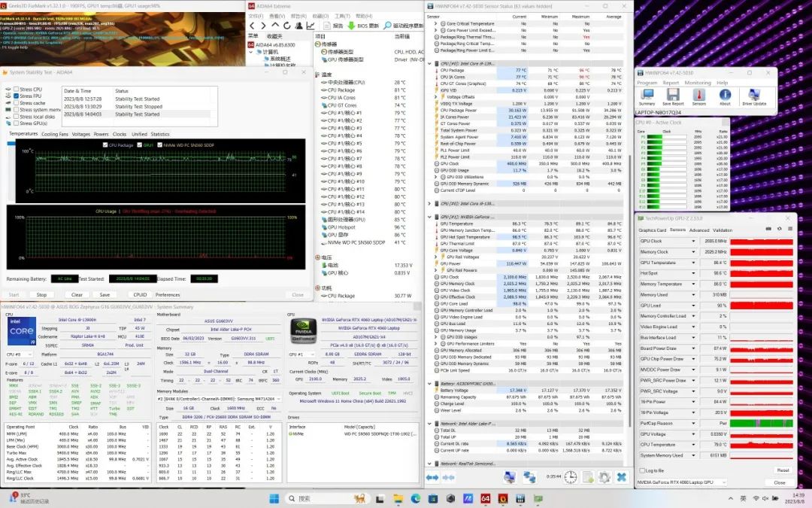Open AIDA64 from the Windows taskbar
This screenshot has height=508, width=812.
485,498
